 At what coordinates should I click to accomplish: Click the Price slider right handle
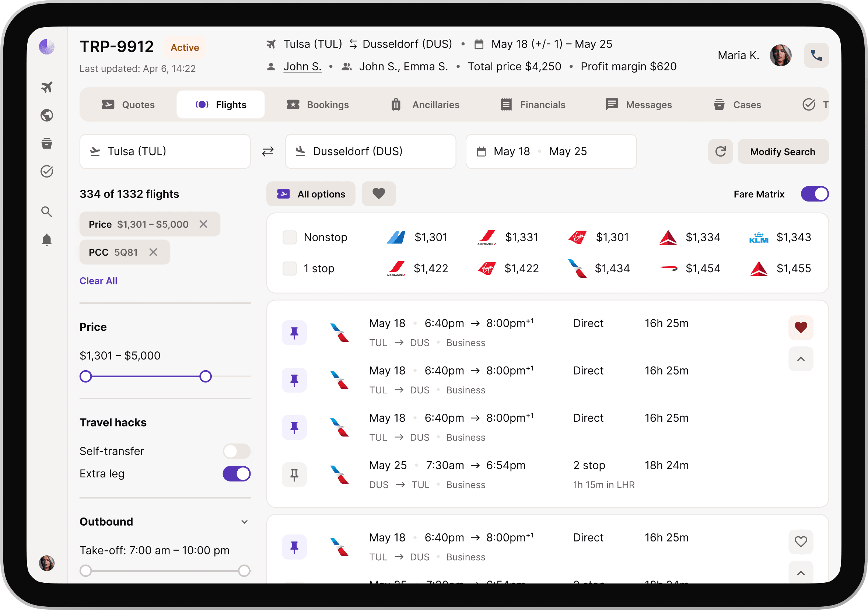coord(206,376)
